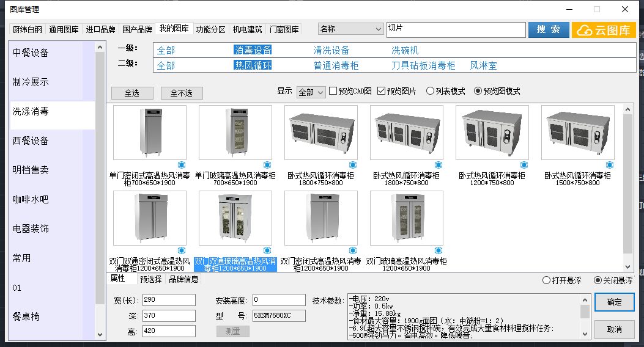Filter first level by 洗碗机

[x=405, y=50]
